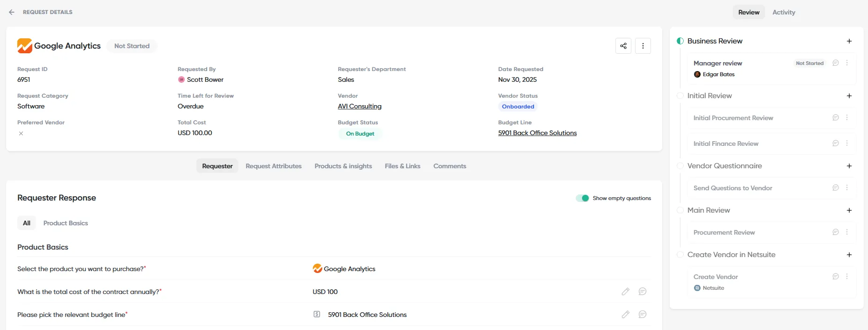The width and height of the screenshot is (868, 330).
Task: Edit the total annual contract cost answer
Action: pyautogui.click(x=625, y=292)
